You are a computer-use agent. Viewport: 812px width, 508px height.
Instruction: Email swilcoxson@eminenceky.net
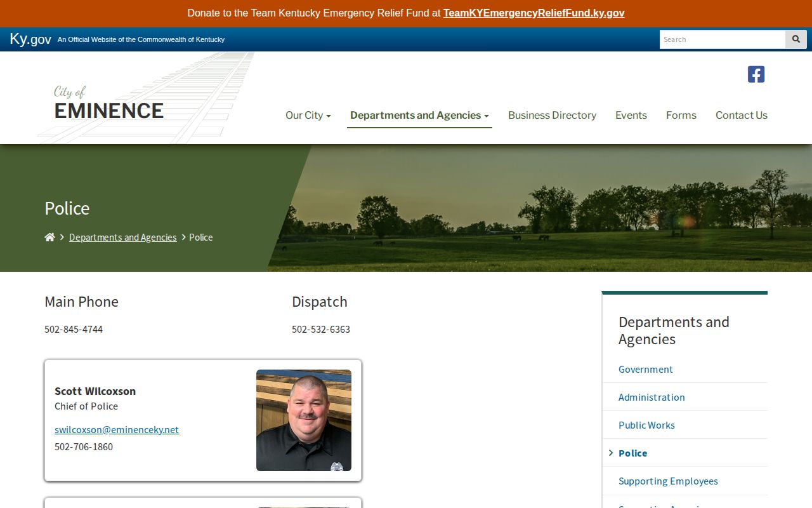click(117, 429)
